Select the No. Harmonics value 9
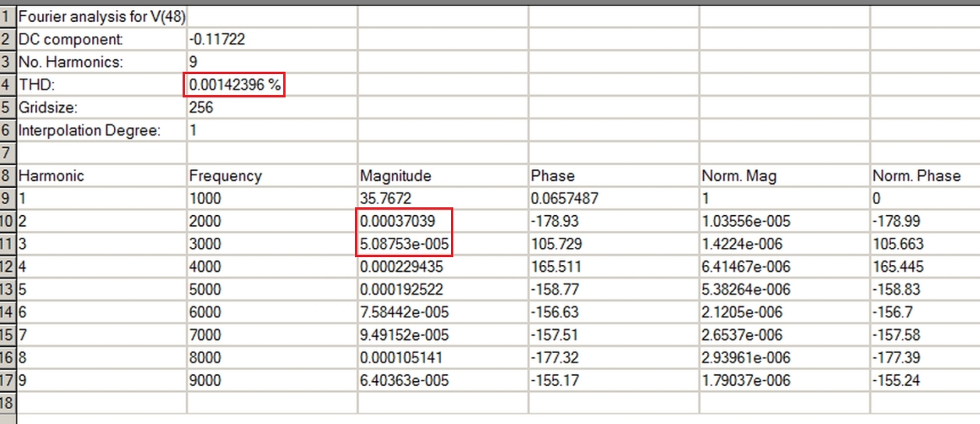The image size is (980, 424). coord(272,62)
